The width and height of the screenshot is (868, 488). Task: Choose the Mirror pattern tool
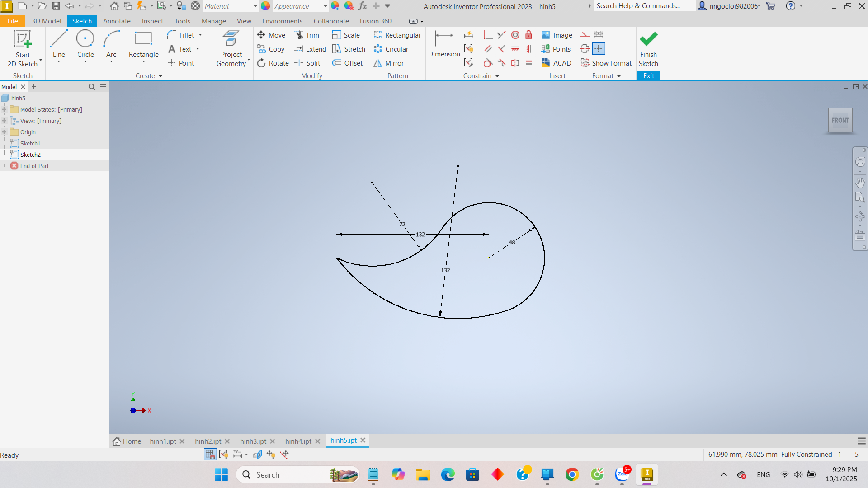389,63
